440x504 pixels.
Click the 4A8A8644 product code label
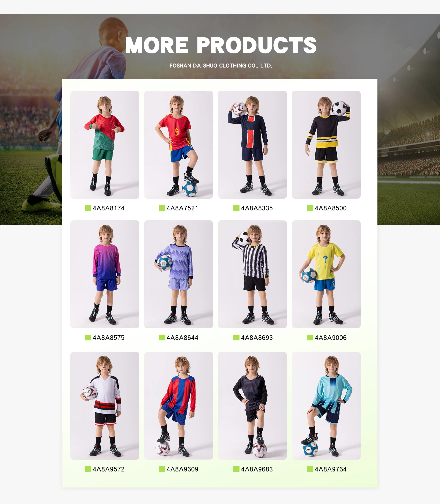182,338
